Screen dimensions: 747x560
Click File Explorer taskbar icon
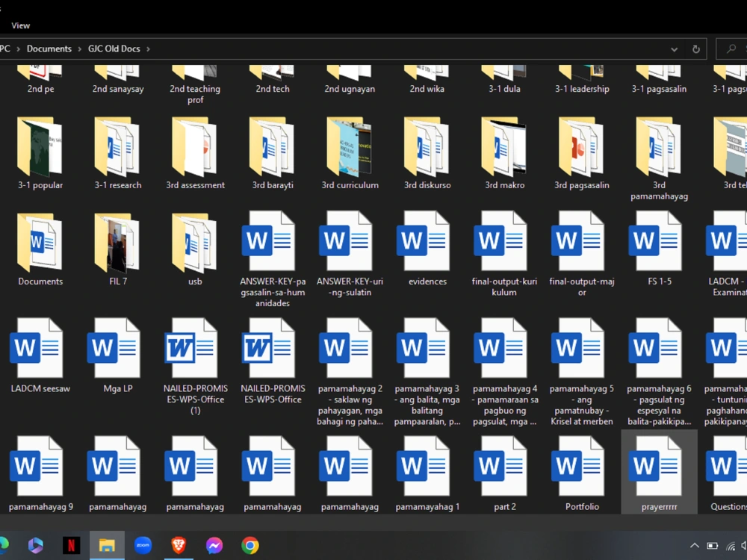pyautogui.click(x=107, y=545)
